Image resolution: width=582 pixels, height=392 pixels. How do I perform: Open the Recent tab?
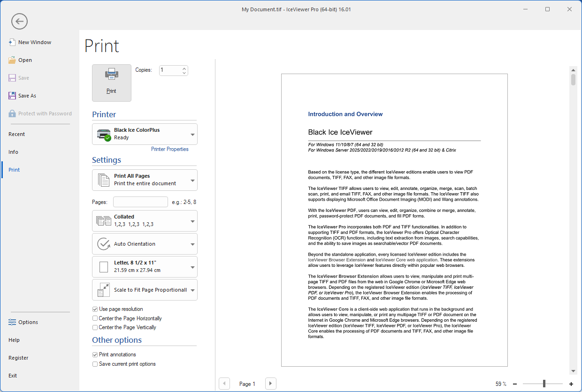click(17, 134)
